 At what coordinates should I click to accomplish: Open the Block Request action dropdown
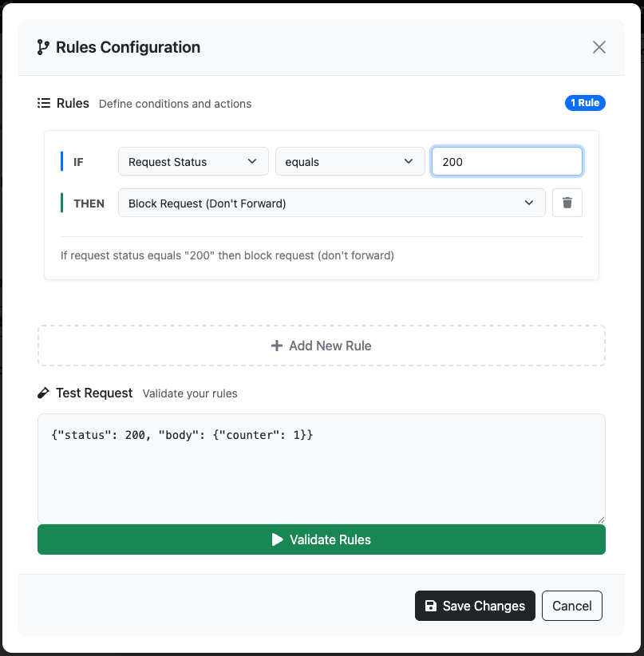[x=331, y=203]
